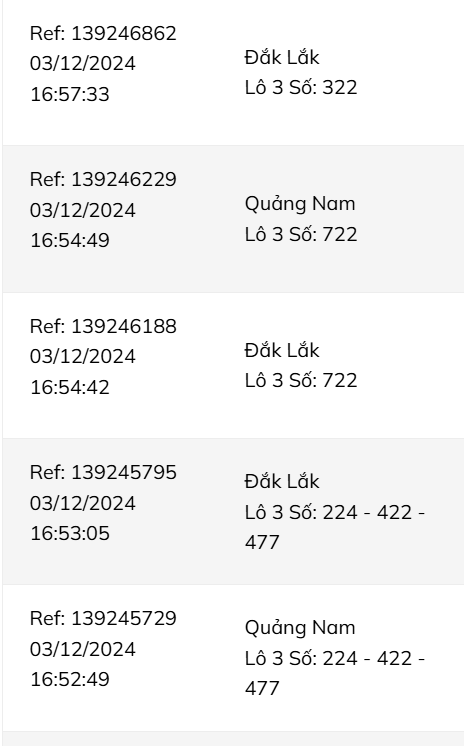Click the date 03/12/2024 in the Ref 139246229 row
This screenshot has width=464, height=746.
[83, 210]
